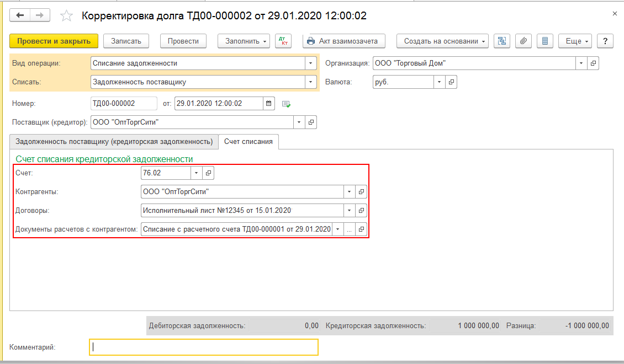Select the Счет списания tab
The width and height of the screenshot is (624, 364).
click(x=248, y=142)
